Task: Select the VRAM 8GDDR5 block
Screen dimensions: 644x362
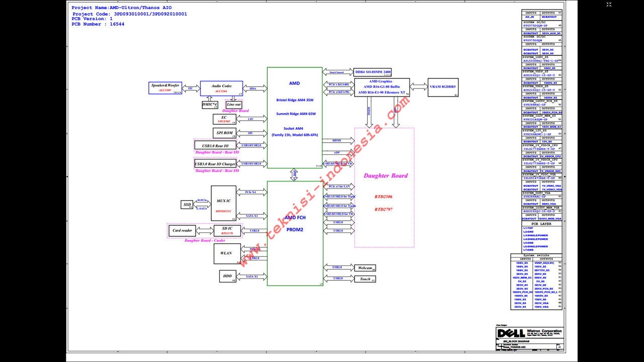Action: coord(443,87)
